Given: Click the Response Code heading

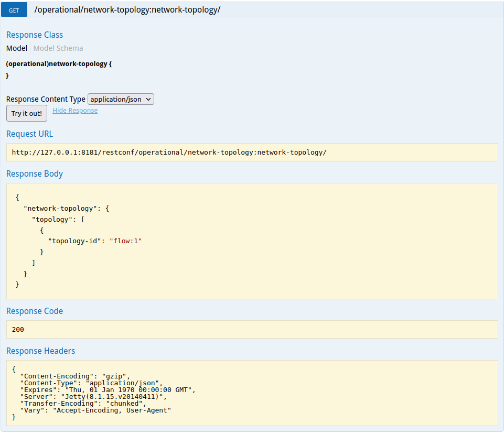Looking at the screenshot, I should pyautogui.click(x=35, y=311).
